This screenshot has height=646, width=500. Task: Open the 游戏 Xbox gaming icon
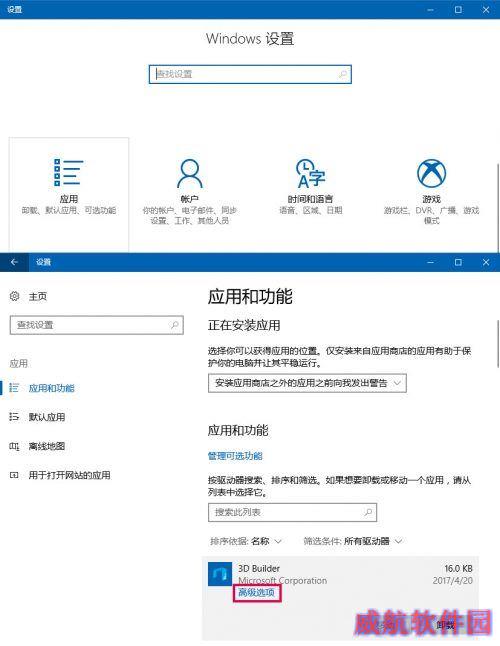point(431,173)
